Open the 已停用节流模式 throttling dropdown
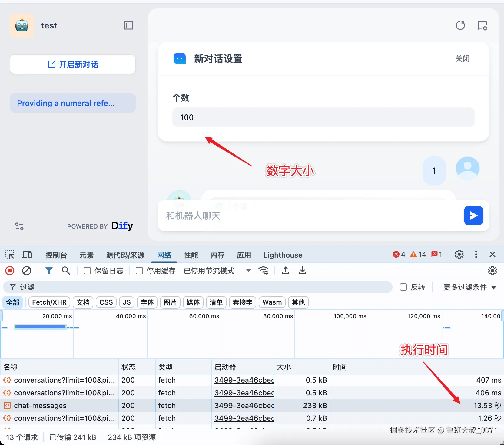This screenshot has height=445, width=504. (217, 271)
